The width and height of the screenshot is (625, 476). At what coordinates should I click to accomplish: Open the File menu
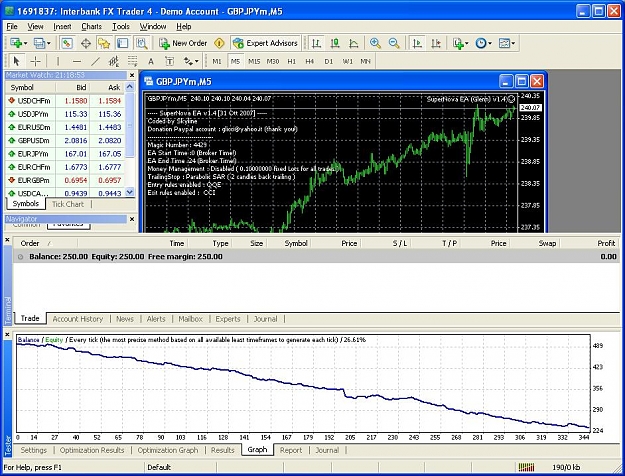[x=12, y=26]
